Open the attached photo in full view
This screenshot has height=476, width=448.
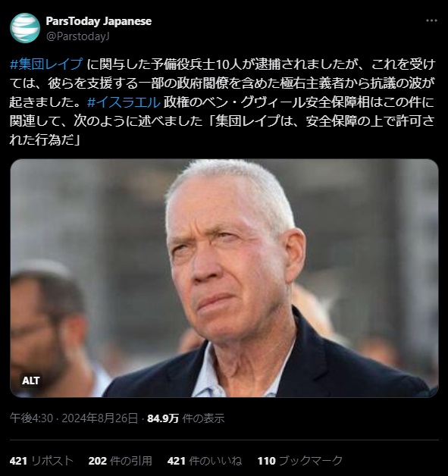point(224,278)
